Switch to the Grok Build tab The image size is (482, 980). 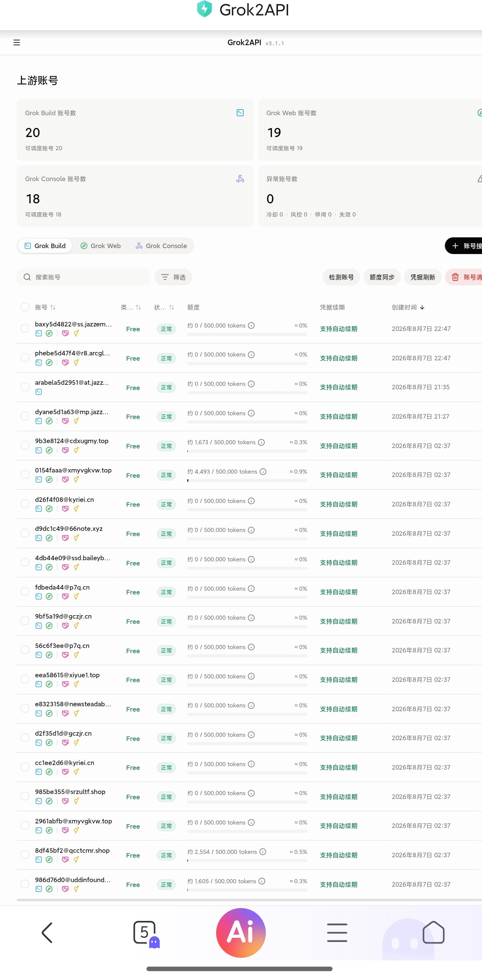(x=45, y=246)
